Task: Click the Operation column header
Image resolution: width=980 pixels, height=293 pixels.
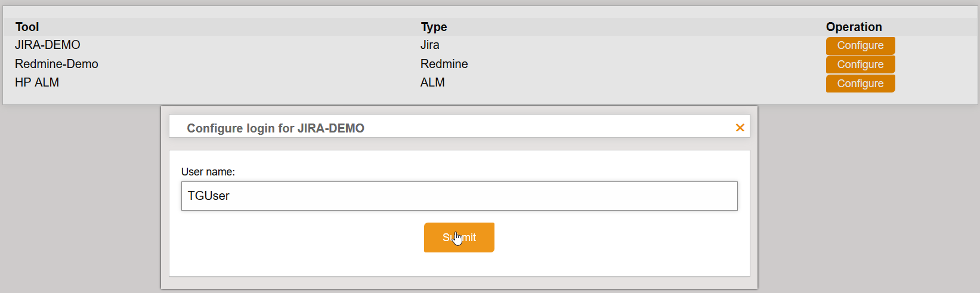Action: click(x=854, y=27)
